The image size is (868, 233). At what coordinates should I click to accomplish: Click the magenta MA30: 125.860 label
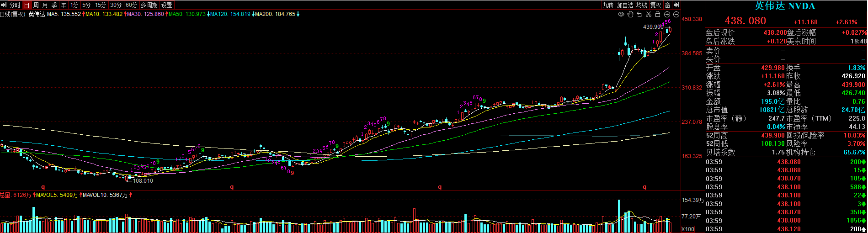pos(145,14)
